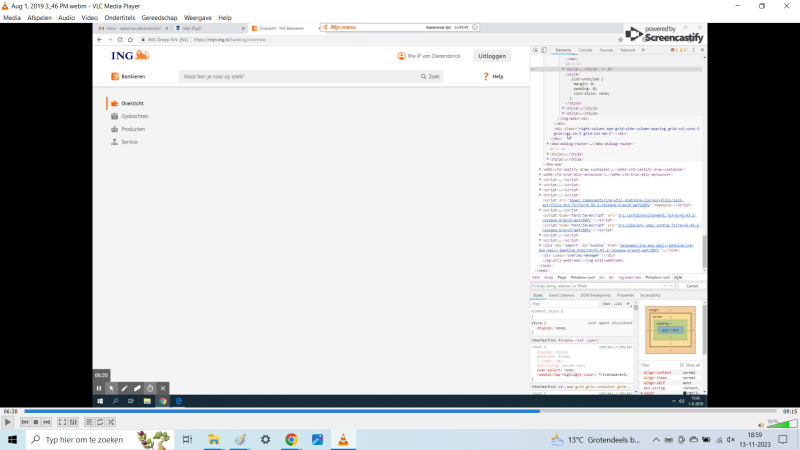
Task: Skip to the next media item
Action: [x=46, y=423]
